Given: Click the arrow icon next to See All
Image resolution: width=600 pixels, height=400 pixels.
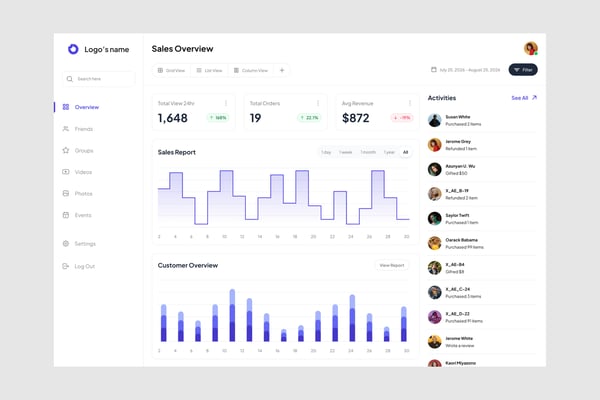Looking at the screenshot, I should pos(535,98).
